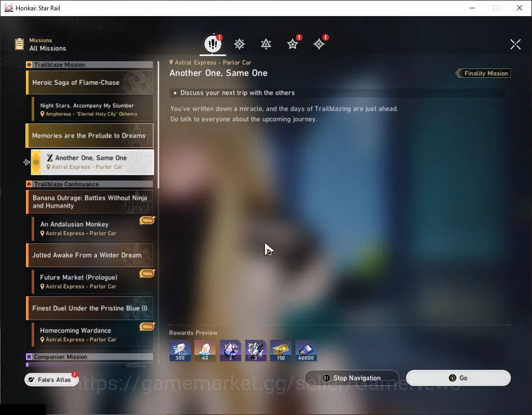The width and height of the screenshot is (532, 415).
Task: Switch to Trailblaze Mission filter tab
Action: [240, 44]
